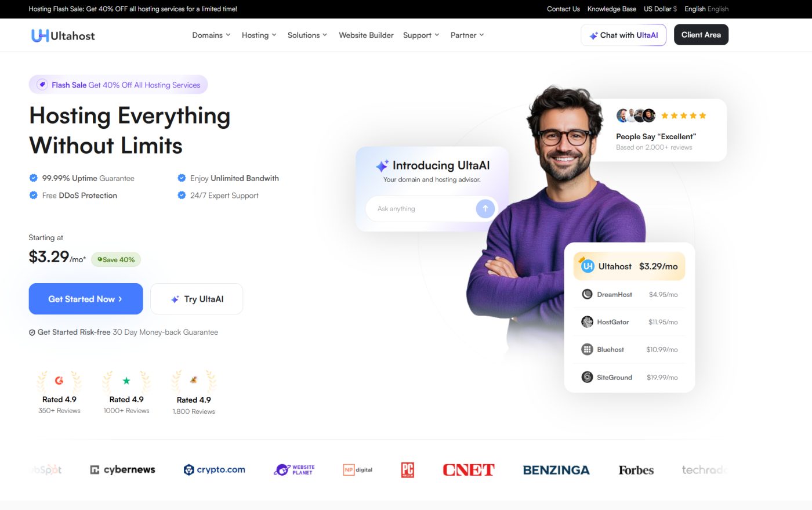
Task: Submit UltaAI question with arrow button
Action: tap(485, 208)
